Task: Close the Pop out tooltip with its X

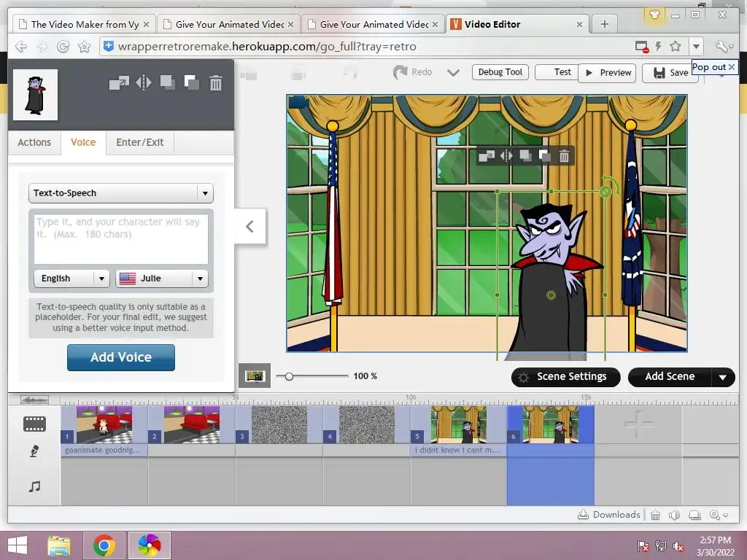Action: click(x=732, y=67)
